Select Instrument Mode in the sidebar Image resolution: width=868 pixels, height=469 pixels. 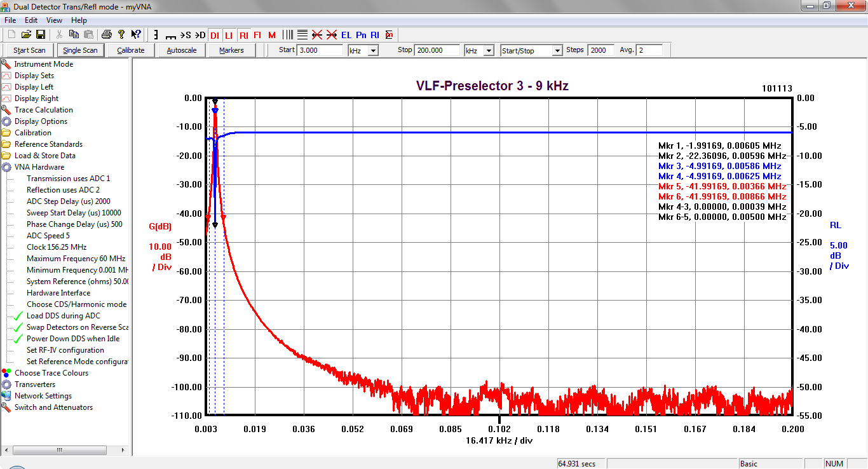pos(44,64)
